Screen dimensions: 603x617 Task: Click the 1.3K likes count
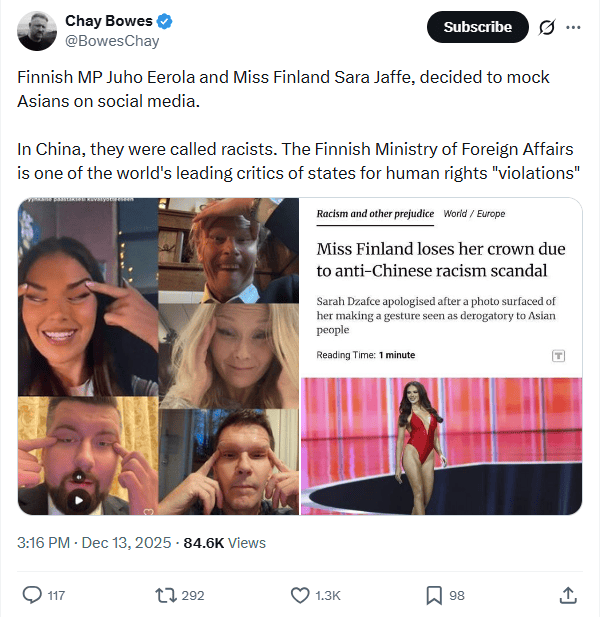tap(328, 595)
